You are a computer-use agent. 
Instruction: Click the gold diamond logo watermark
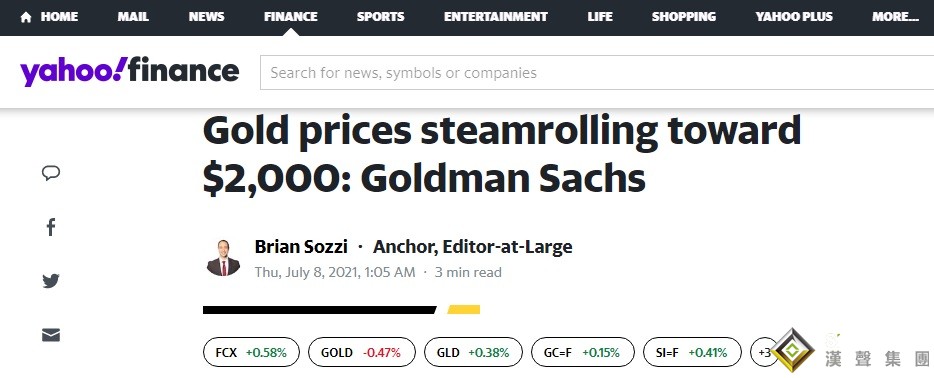click(x=793, y=351)
